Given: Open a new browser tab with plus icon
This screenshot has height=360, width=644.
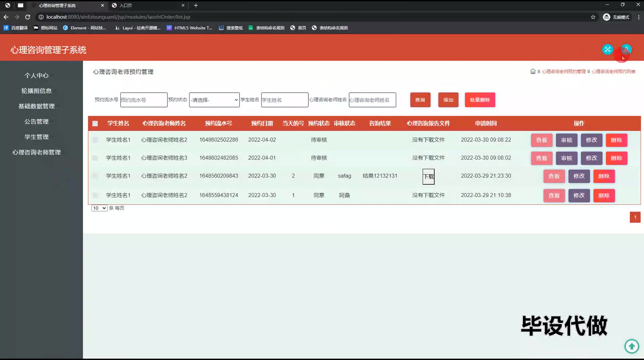Looking at the screenshot, I should 196,5.
